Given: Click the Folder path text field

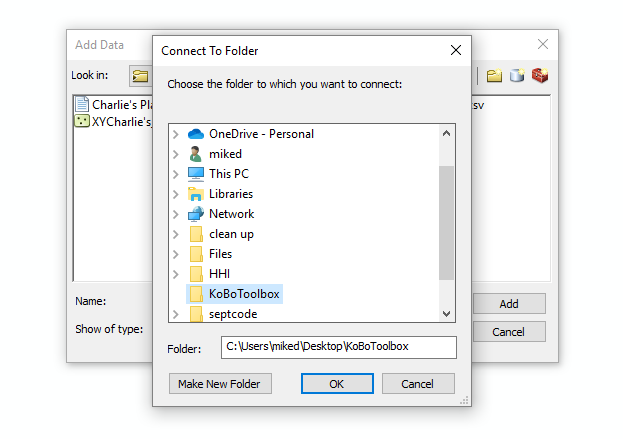Looking at the screenshot, I should 339,347.
